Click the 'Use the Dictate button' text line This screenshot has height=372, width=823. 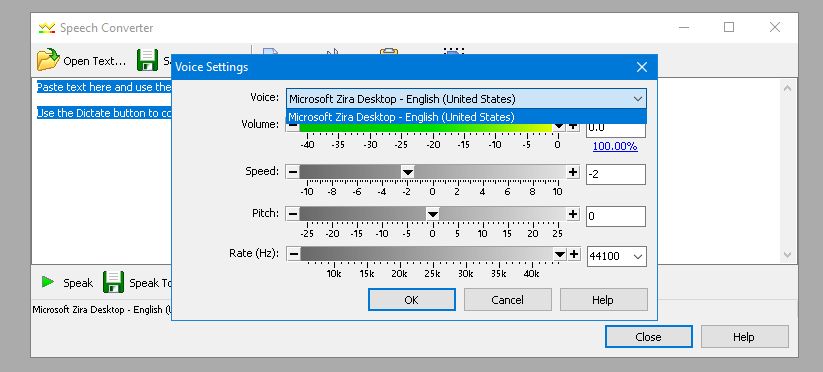click(104, 113)
